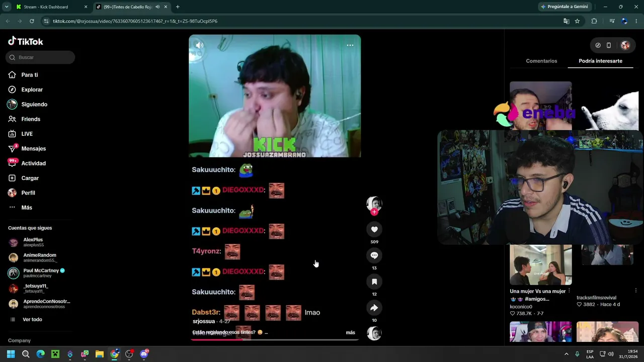Follow the creator via the red plus badge
The image size is (644, 362).
click(374, 212)
